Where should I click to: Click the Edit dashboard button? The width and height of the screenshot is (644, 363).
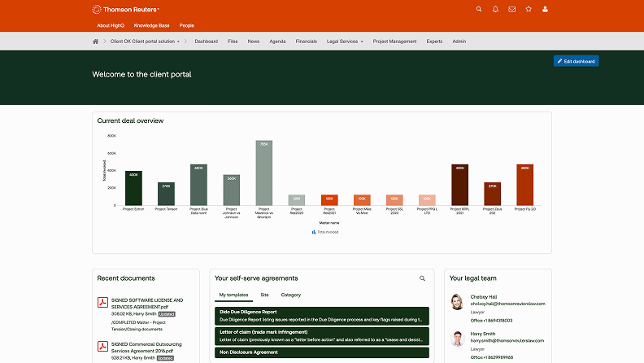pyautogui.click(x=576, y=61)
